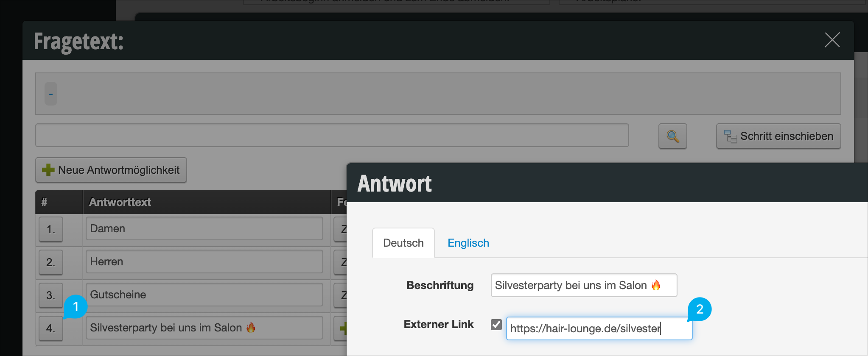Click the external link URL field
868x356 pixels.
(599, 328)
